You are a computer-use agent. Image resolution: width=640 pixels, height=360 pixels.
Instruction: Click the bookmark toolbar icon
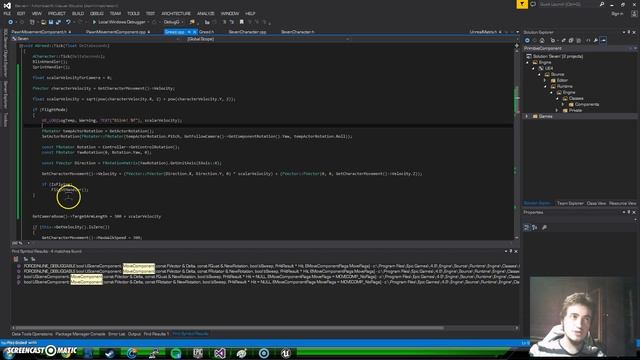(x=242, y=22)
